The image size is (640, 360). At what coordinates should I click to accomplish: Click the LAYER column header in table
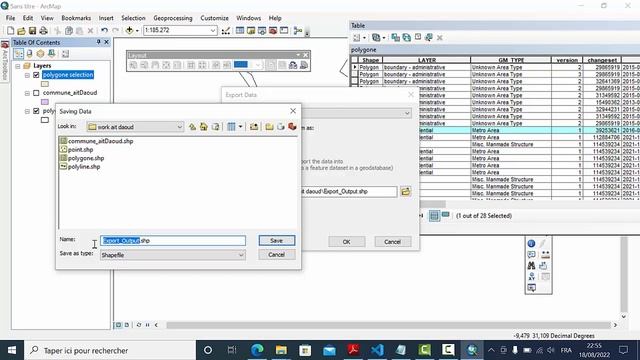(427, 60)
